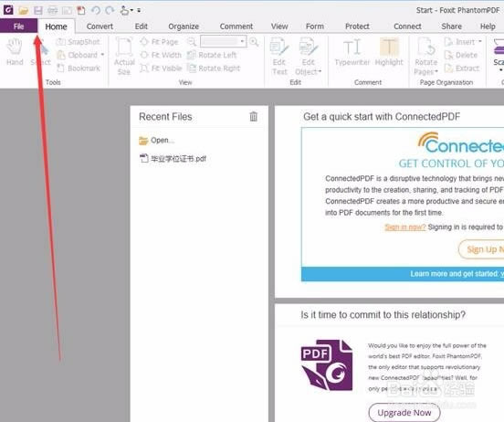Open the touch/mouse mode dropdown
Image resolution: width=504 pixels, height=422 pixels.
click(126, 11)
